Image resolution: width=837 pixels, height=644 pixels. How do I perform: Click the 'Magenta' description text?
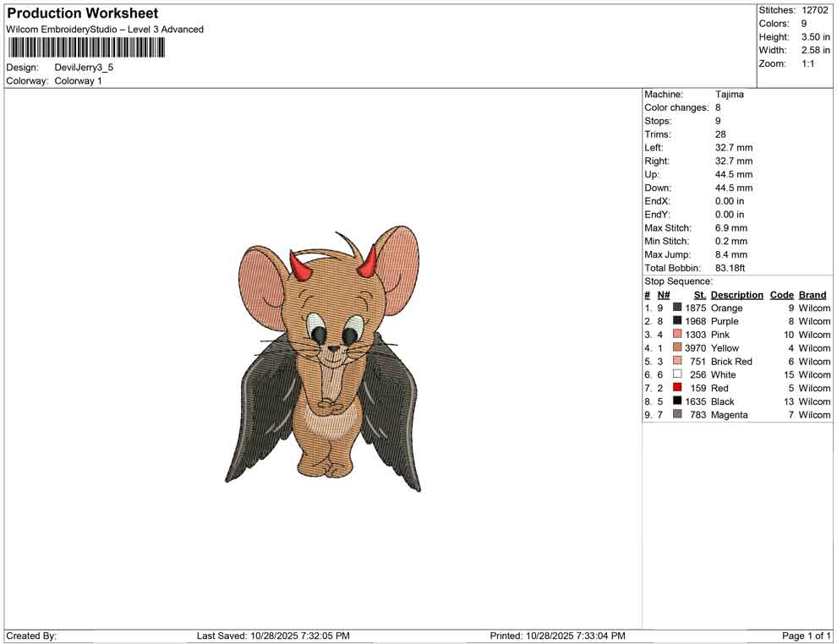coord(729,415)
